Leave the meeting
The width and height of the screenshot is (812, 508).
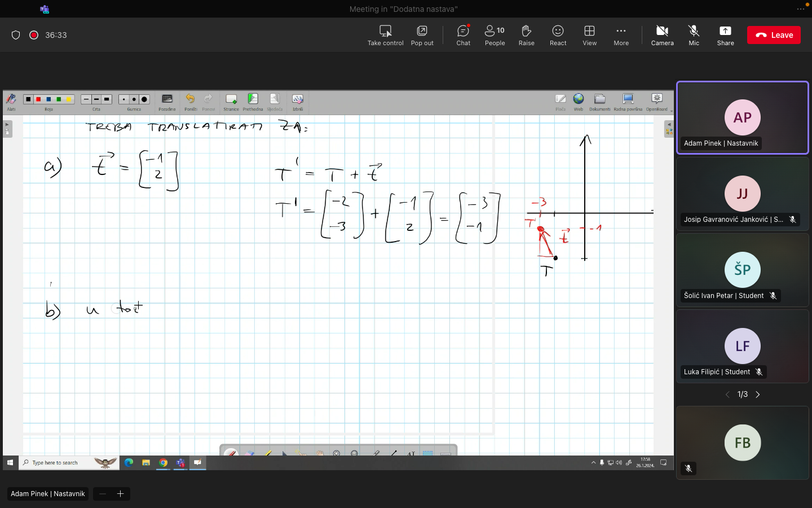774,35
